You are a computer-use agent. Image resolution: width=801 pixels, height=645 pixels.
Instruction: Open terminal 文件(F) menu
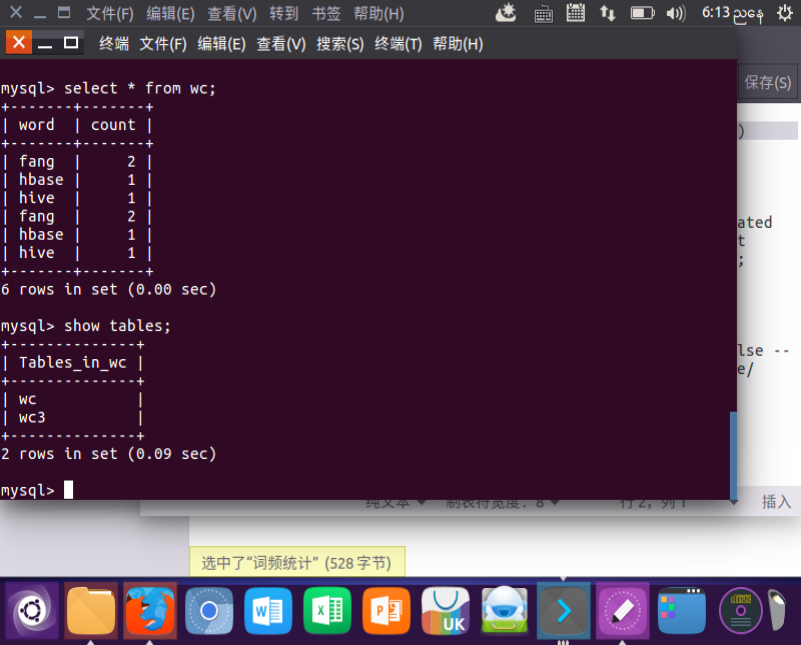click(x=163, y=44)
